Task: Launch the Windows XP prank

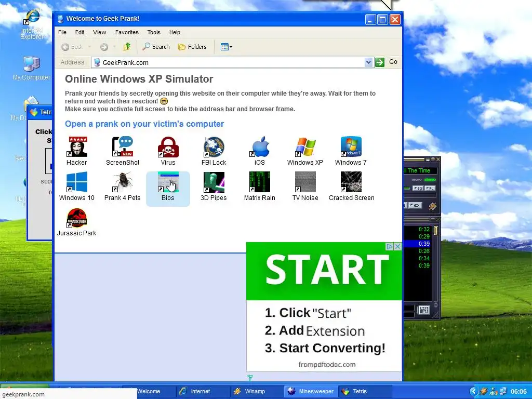Action: tap(305, 151)
